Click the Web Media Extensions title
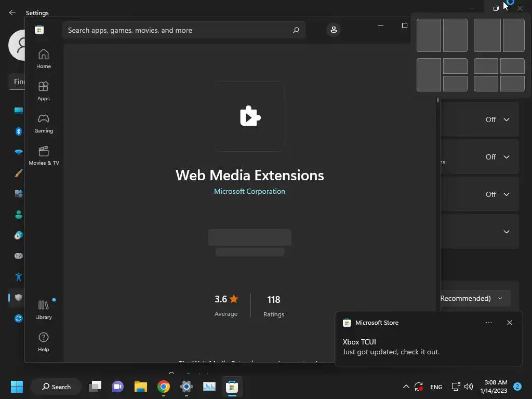 (250, 176)
